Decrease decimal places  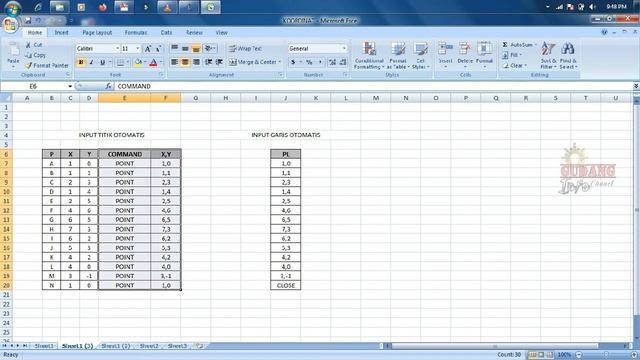(x=343, y=62)
